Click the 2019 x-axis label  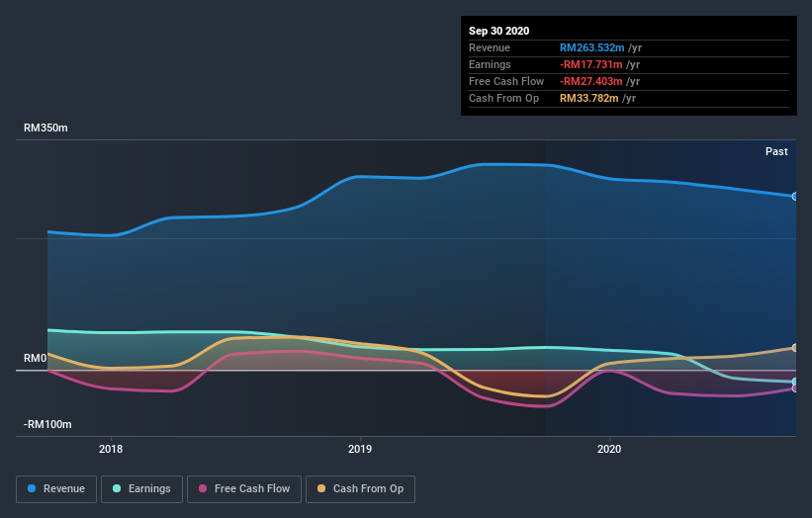[x=360, y=449]
